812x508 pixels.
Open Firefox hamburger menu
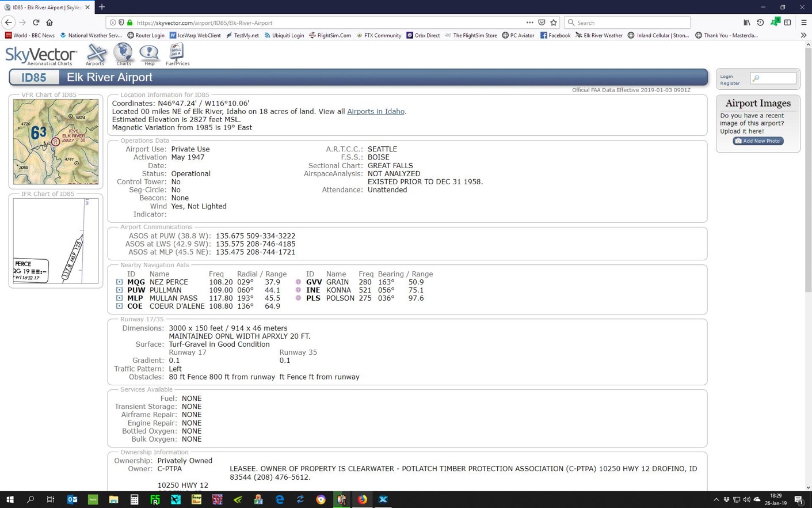pyautogui.click(x=804, y=22)
